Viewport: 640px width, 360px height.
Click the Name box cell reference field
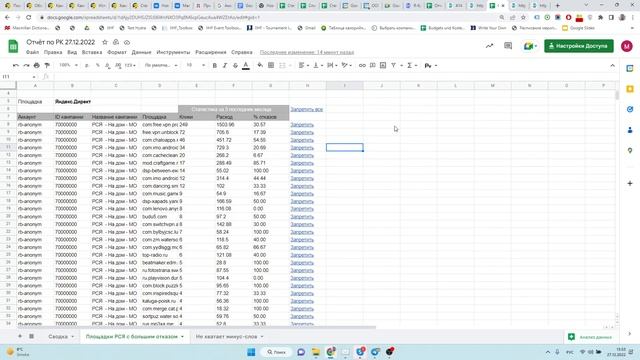click(18, 77)
